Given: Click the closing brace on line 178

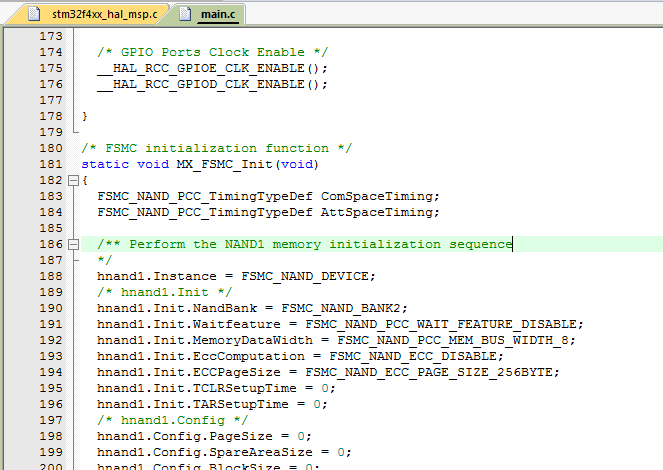Looking at the screenshot, I should tap(85, 116).
